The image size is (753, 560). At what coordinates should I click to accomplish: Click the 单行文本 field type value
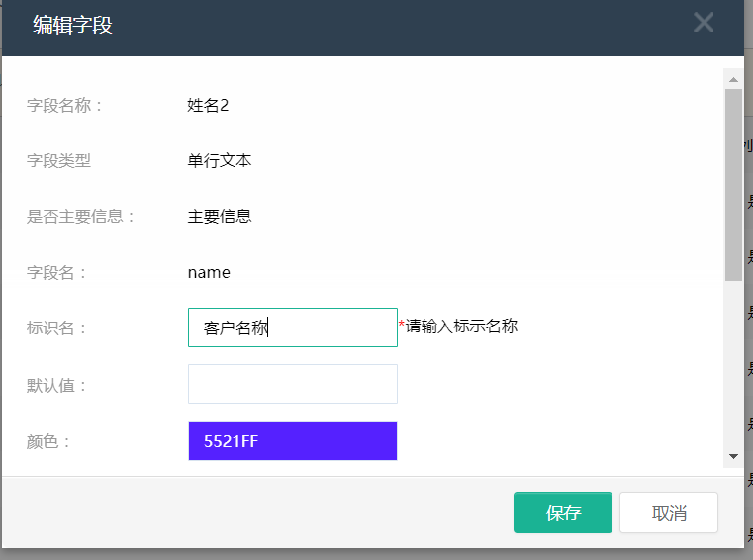point(220,161)
